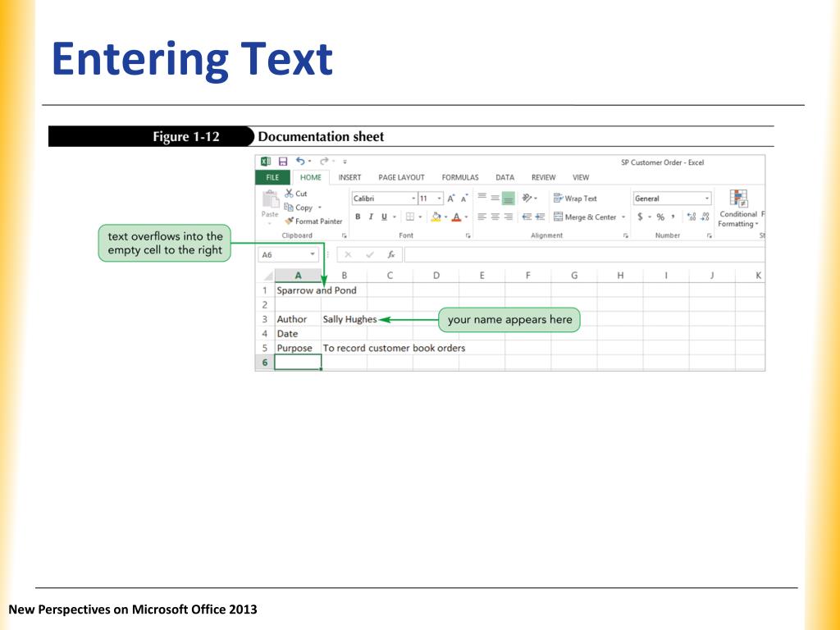Open Number group dialog launcher
Screen dimensions: 840x630
[x=710, y=235]
